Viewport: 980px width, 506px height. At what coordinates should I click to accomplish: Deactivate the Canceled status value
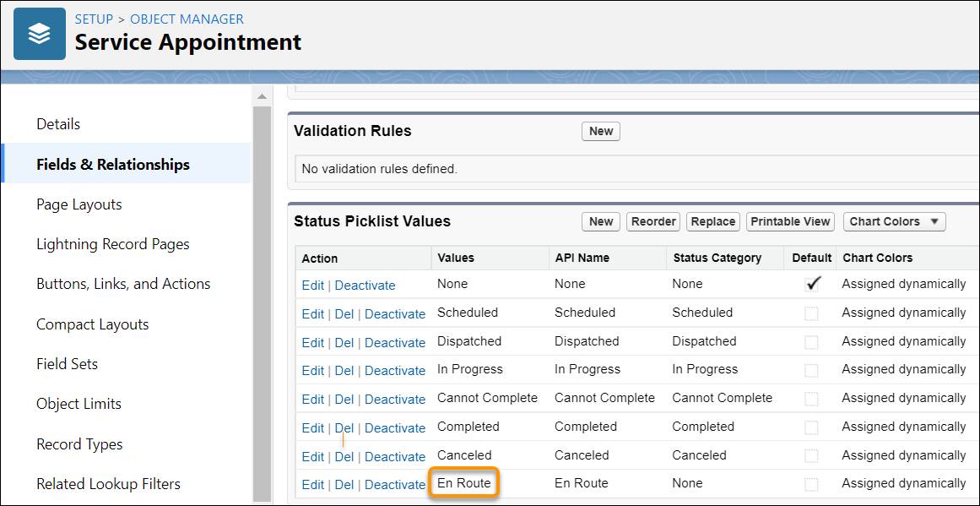coord(395,456)
